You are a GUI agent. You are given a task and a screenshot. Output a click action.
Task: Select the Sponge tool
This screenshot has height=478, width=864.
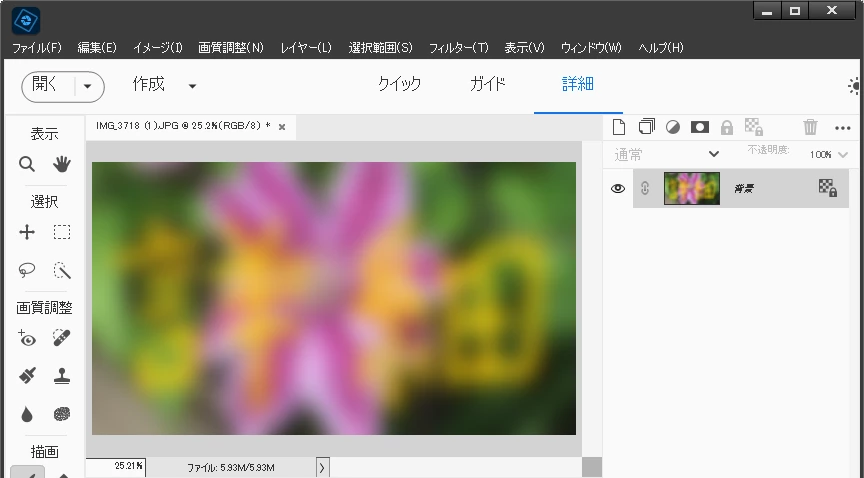pos(62,414)
